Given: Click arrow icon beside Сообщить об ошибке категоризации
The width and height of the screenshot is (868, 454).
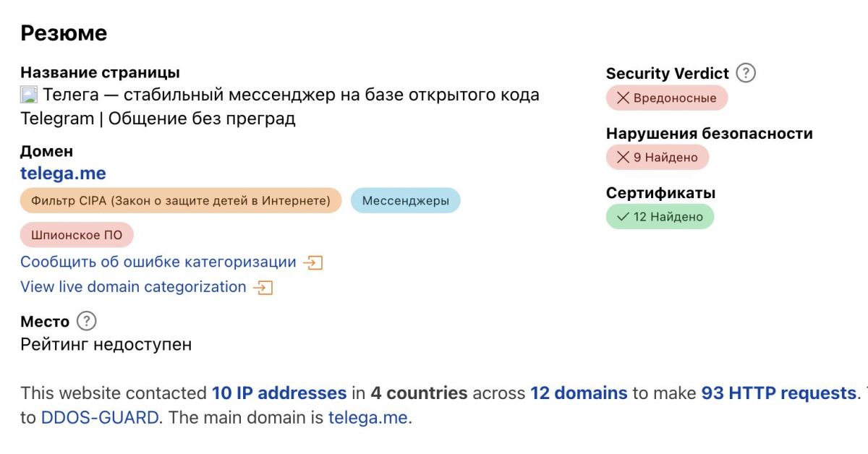Looking at the screenshot, I should point(313,262).
